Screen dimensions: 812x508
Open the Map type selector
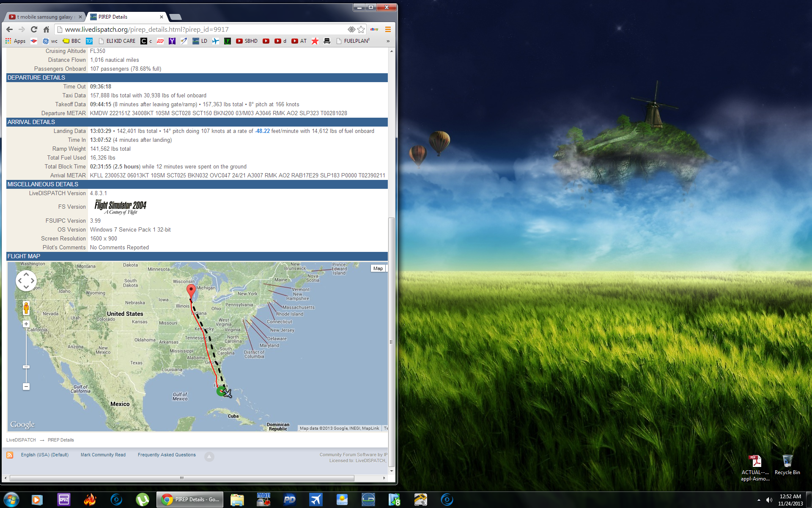coord(378,268)
